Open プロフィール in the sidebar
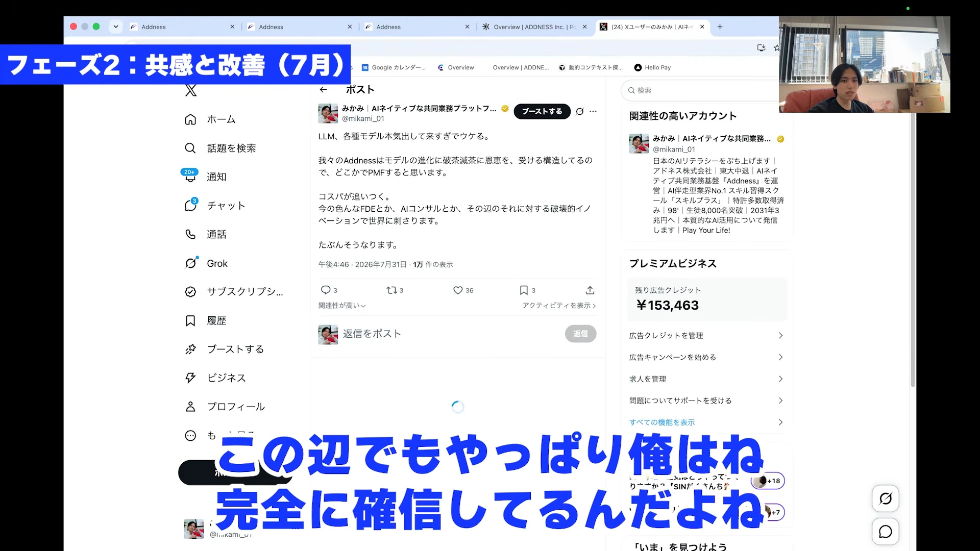 (225, 407)
